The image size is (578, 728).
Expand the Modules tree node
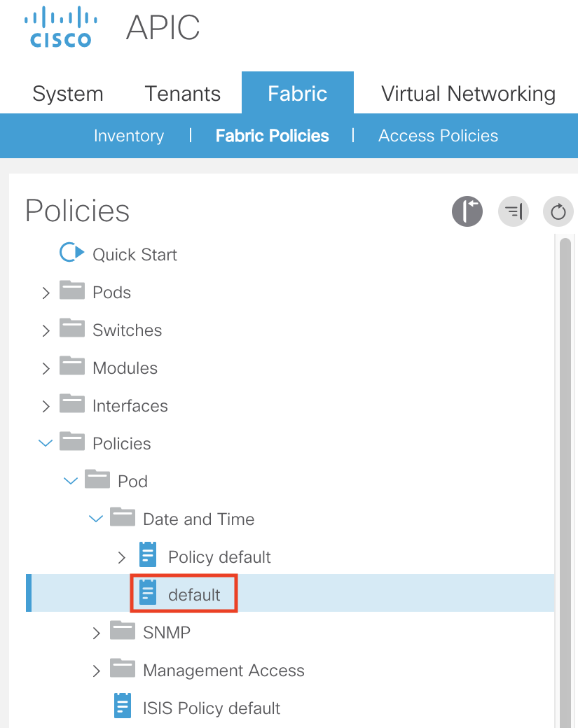[46, 368]
